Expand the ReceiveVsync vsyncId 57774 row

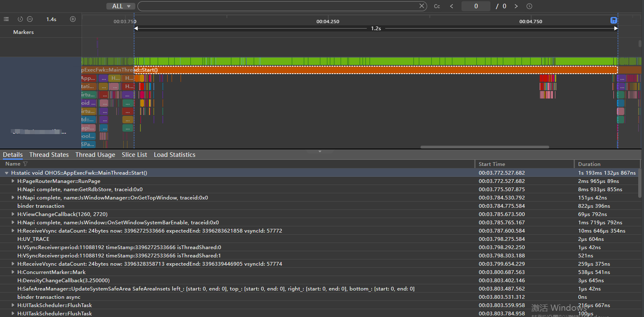pyautogui.click(x=13, y=264)
